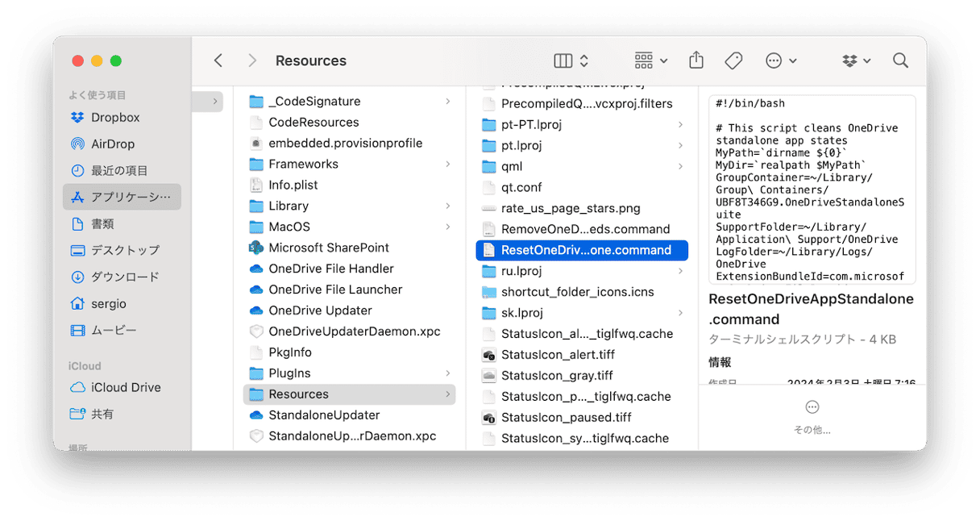The image size is (980, 521).
Task: Select the StatusIcon_gray.tiff file
Action: pos(582,376)
